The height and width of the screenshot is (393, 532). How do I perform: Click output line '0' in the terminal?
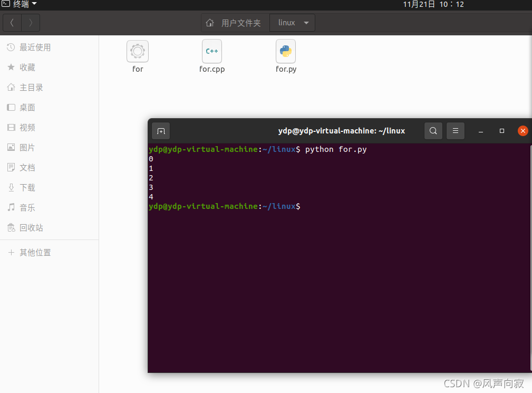tap(151, 159)
